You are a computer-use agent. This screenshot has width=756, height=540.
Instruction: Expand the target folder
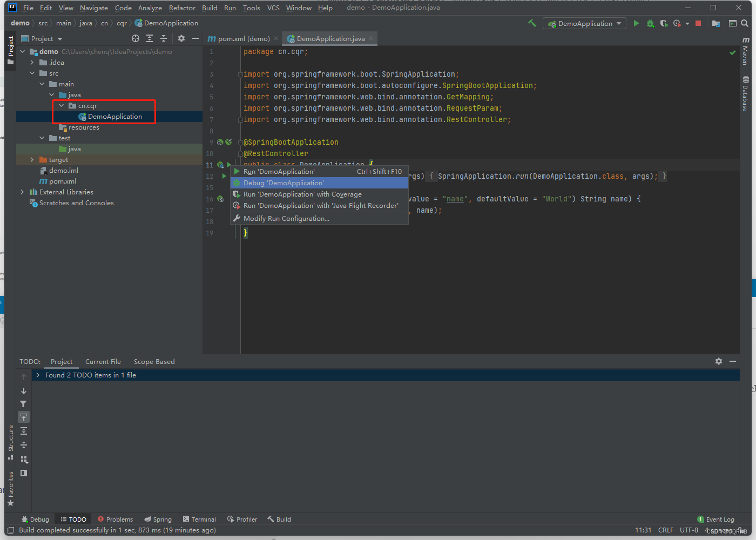pyautogui.click(x=32, y=159)
